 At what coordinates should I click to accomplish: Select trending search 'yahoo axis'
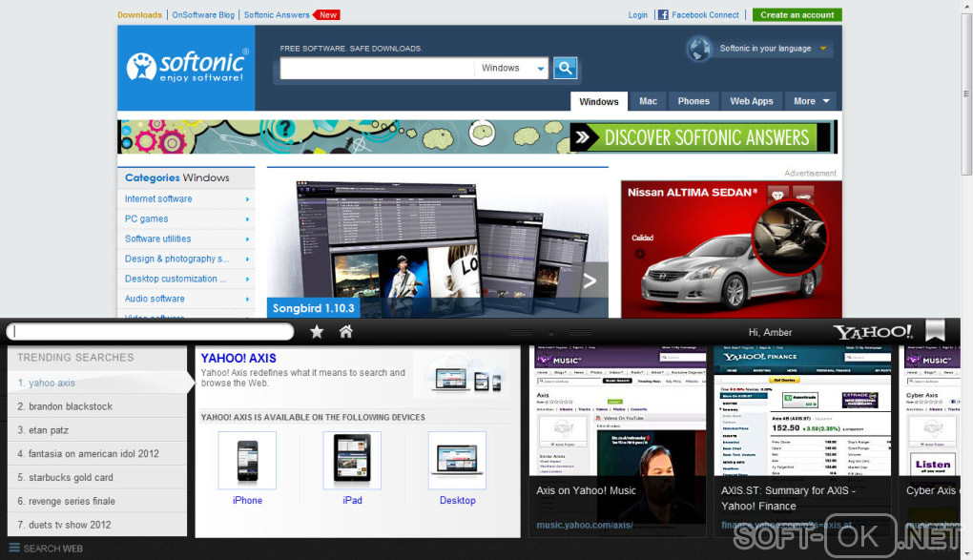[97, 384]
